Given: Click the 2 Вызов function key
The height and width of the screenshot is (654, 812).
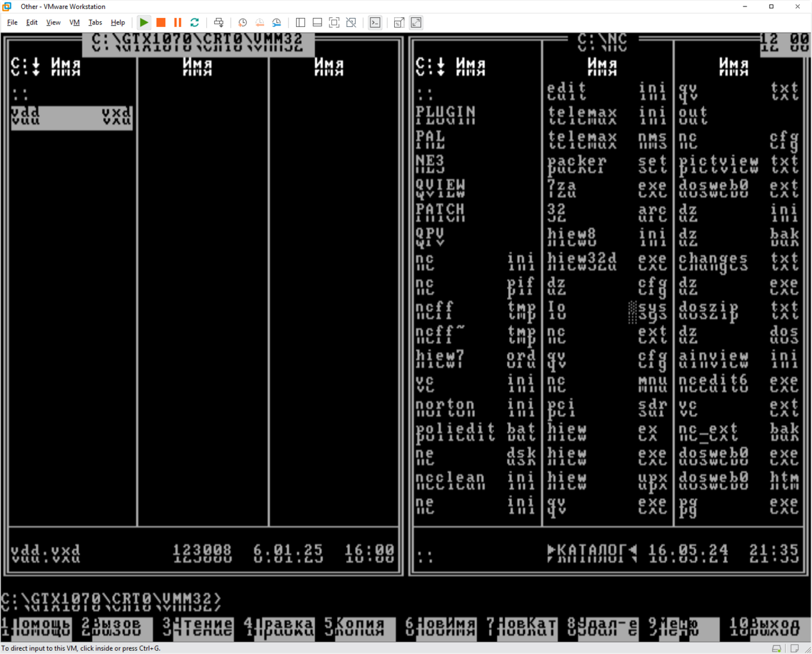Looking at the screenshot, I should (x=117, y=628).
